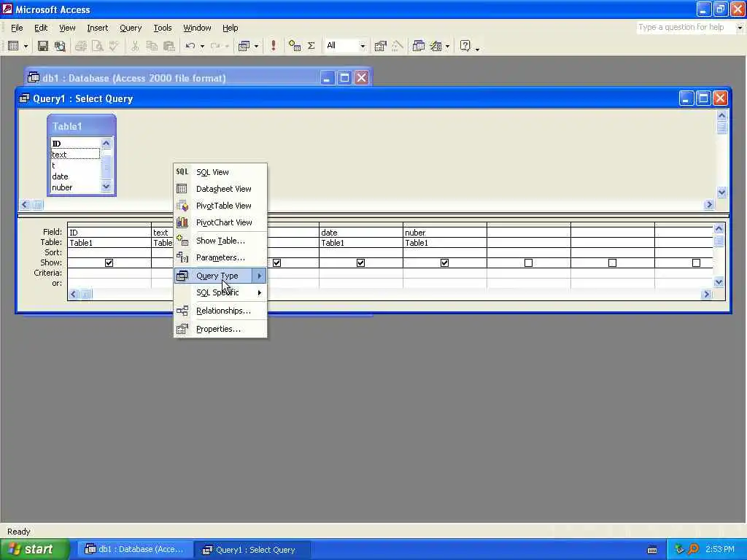Screen dimensions: 747x560
Task: Click the Show Table toolbar icon
Action: coord(295,46)
